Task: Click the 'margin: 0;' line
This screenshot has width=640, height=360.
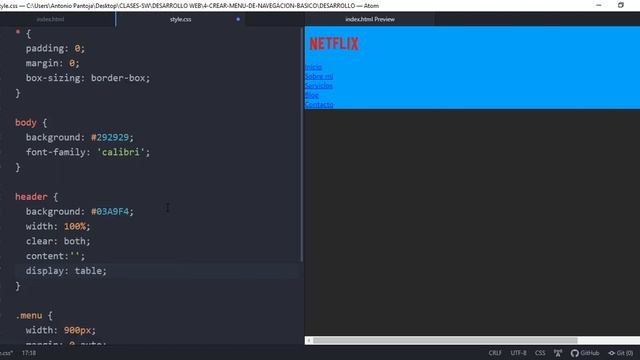Action: [52, 63]
